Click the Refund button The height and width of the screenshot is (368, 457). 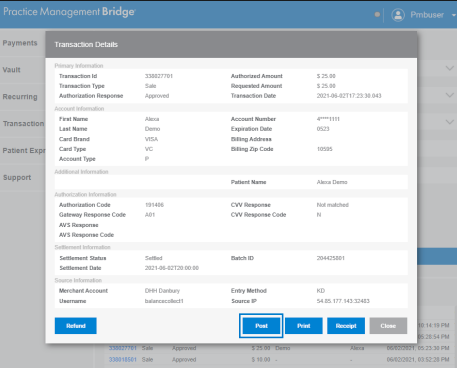pyautogui.click(x=76, y=326)
